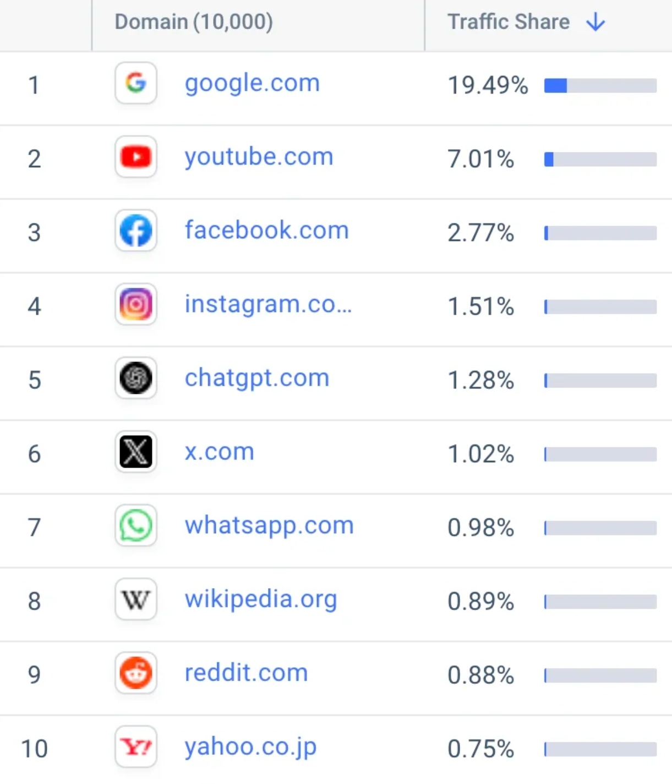Click the youtube.com traffic share bar
The width and height of the screenshot is (672, 784).
[x=600, y=160]
